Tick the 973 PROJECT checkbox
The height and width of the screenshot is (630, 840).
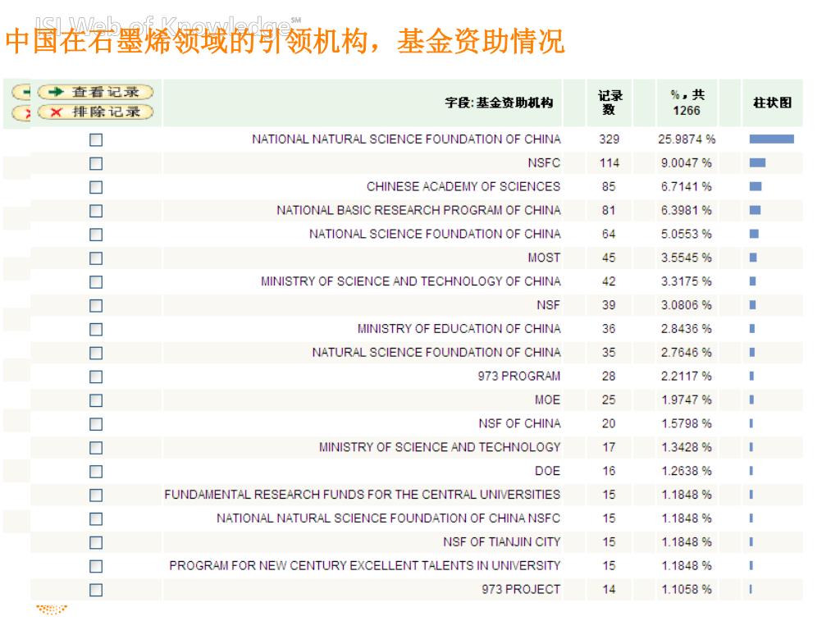tap(96, 590)
